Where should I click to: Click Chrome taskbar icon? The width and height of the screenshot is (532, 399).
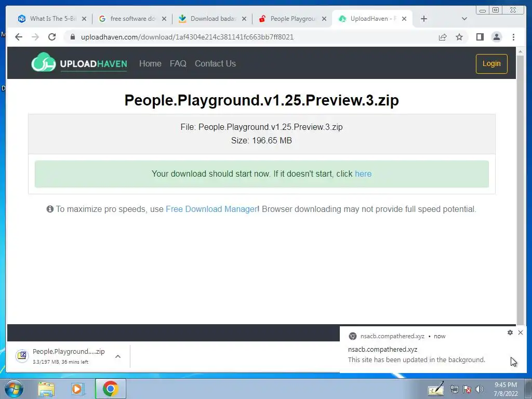[110, 389]
